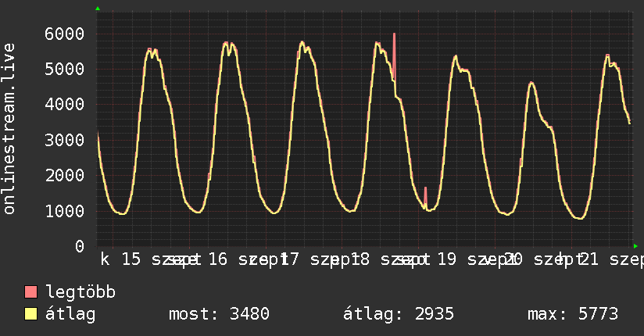Click the 6000 y-axis label
The height and width of the screenshot is (336, 644).
click(x=65, y=34)
